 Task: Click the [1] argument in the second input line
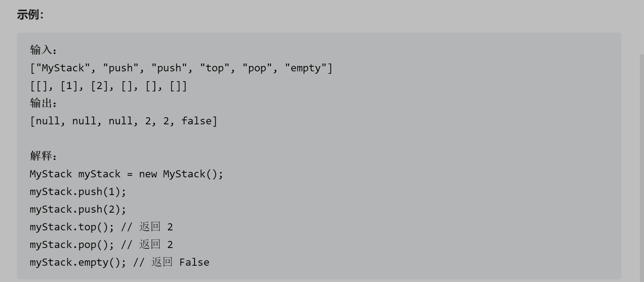point(69,86)
